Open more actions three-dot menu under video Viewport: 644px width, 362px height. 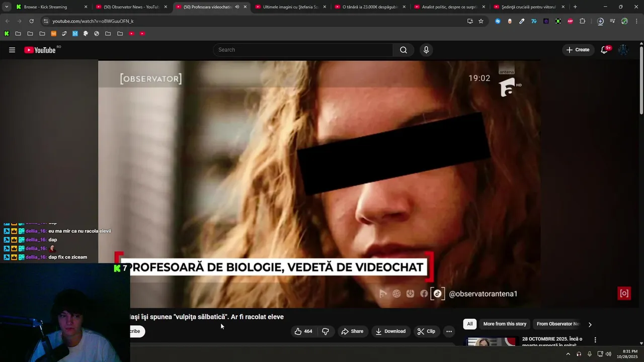pos(449,331)
